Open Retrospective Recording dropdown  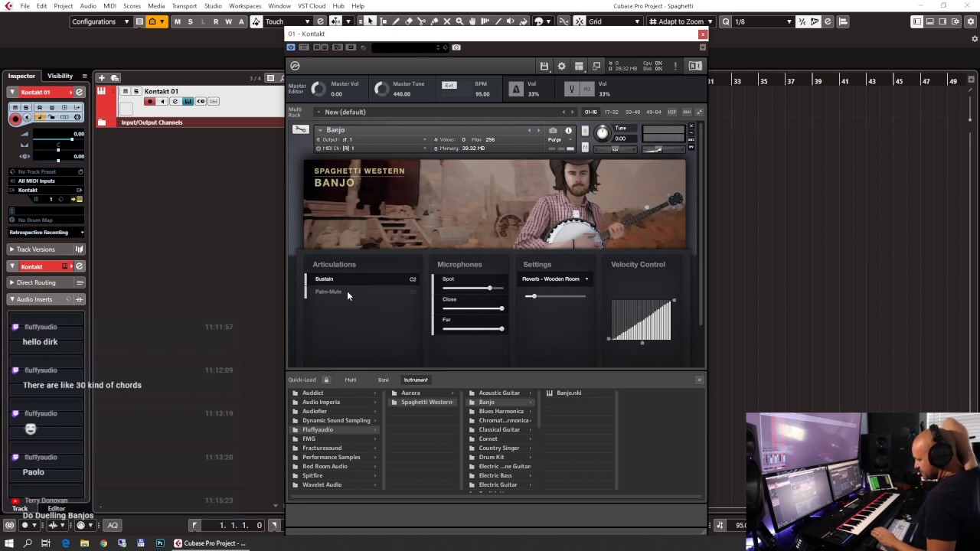(x=46, y=232)
